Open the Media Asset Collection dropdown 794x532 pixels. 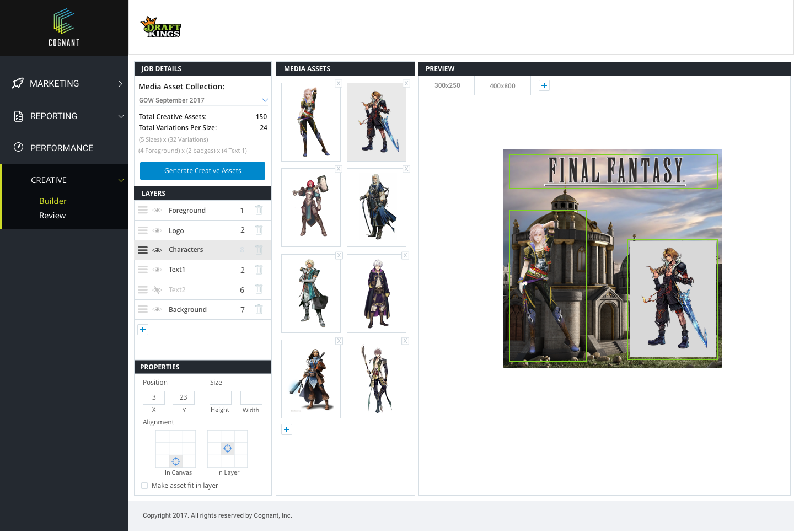pyautogui.click(x=203, y=100)
